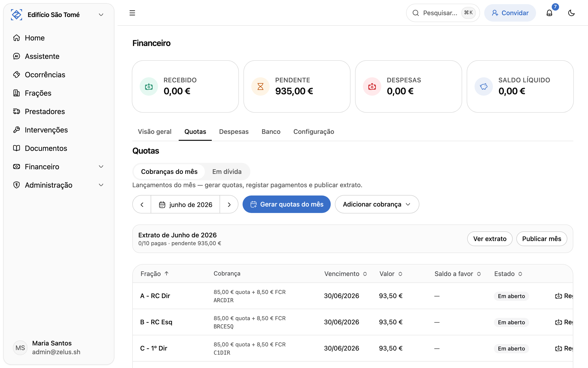Sort table by Saldo a favor column
Screen dimensions: 588x368
[458, 274]
